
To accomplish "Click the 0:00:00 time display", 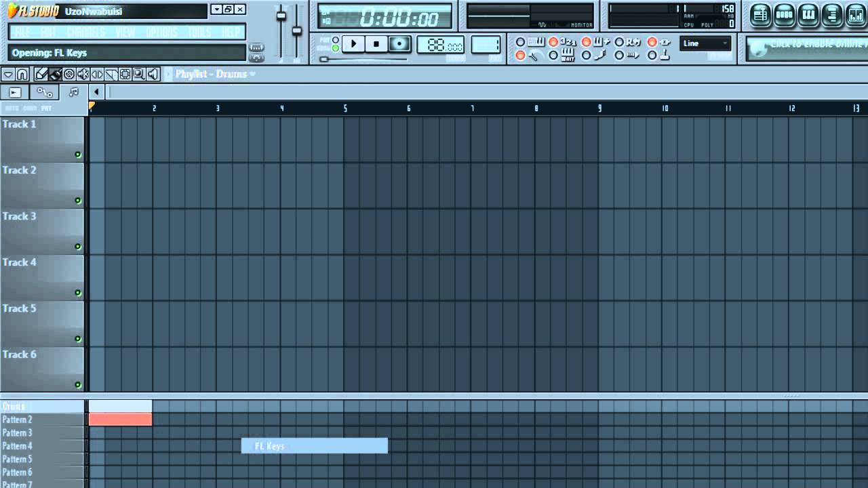I will [x=385, y=17].
